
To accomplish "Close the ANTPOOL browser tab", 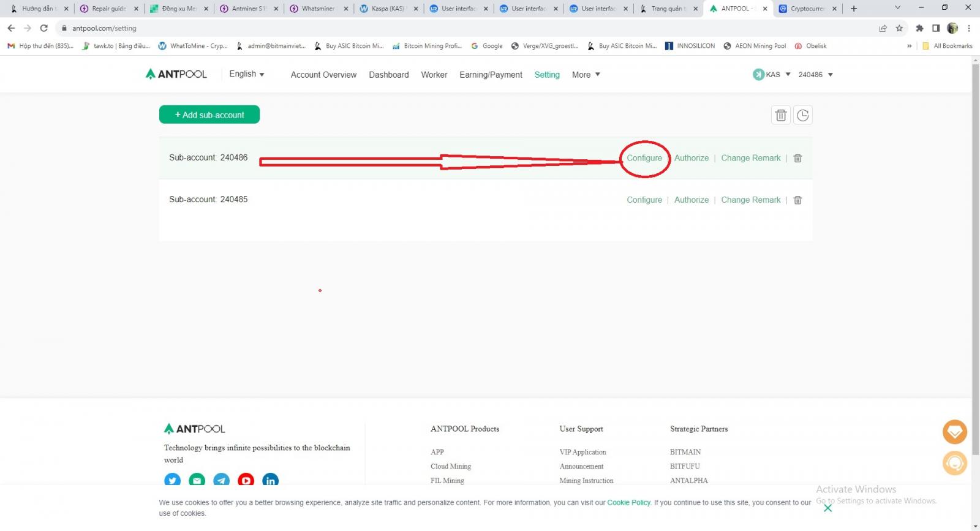I will tap(765, 9).
